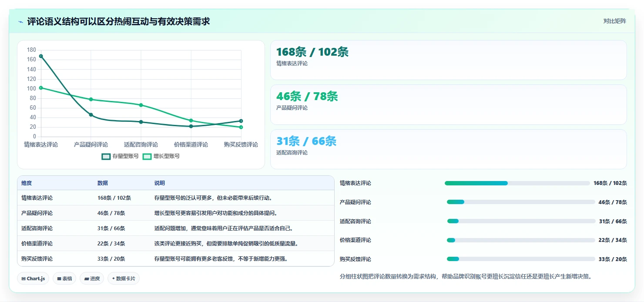Click the 22条 / 34条 progress value
Screen dimensions: 644x302
613,240
